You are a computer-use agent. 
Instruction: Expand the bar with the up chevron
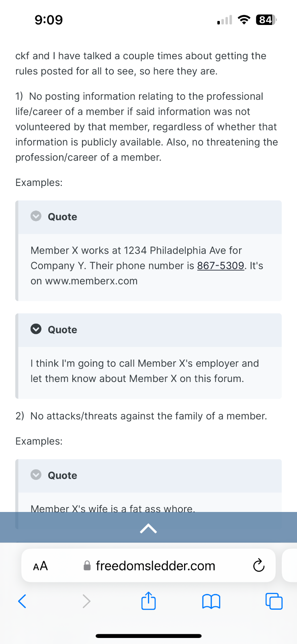(x=148, y=528)
